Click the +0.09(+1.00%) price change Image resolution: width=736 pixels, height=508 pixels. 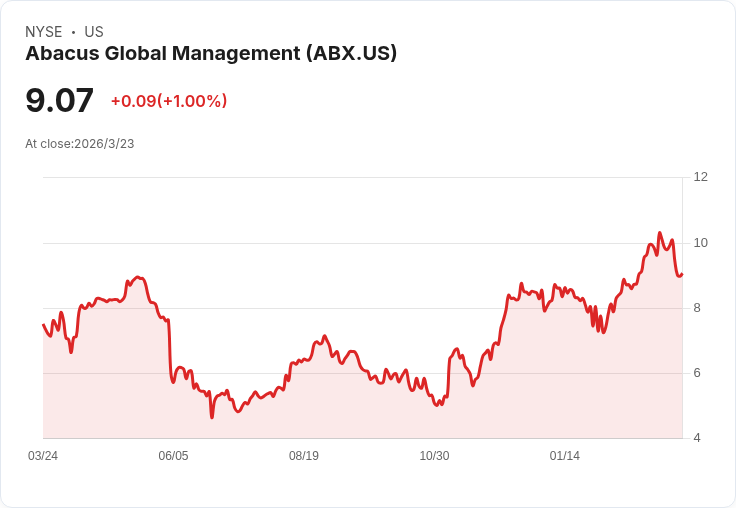pyautogui.click(x=169, y=101)
